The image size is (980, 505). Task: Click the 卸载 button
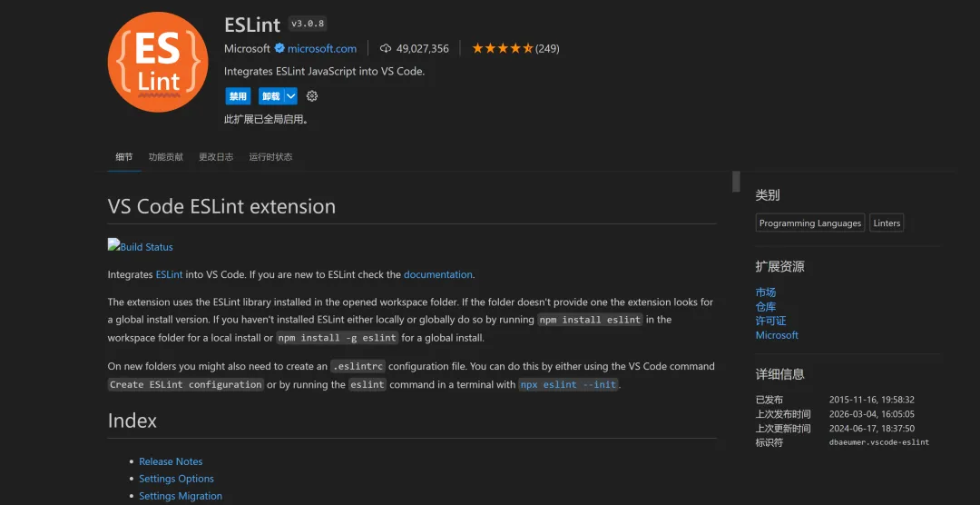click(271, 95)
